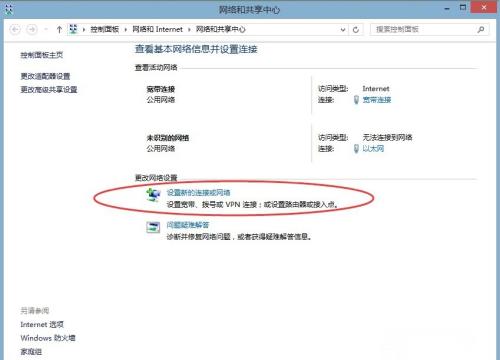The width and height of the screenshot is (500, 360).
Task: Click 网络和共享中心 breadcrumb
Action: point(220,29)
